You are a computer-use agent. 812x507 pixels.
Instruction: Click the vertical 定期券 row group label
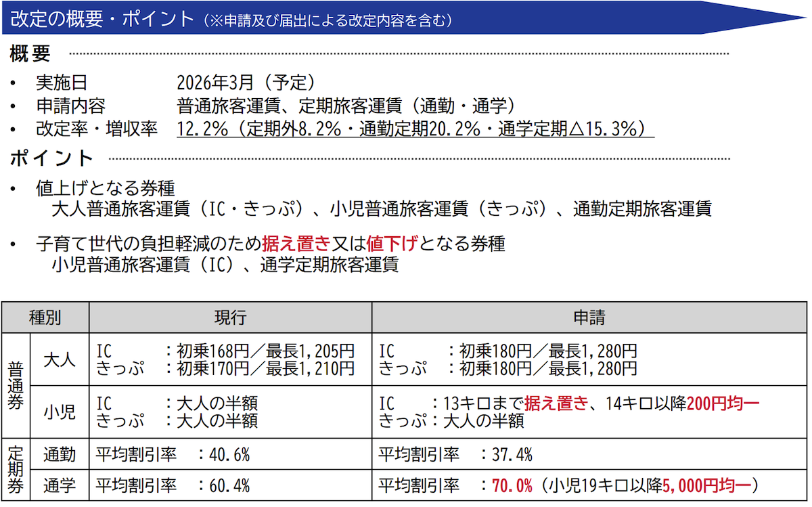16,470
